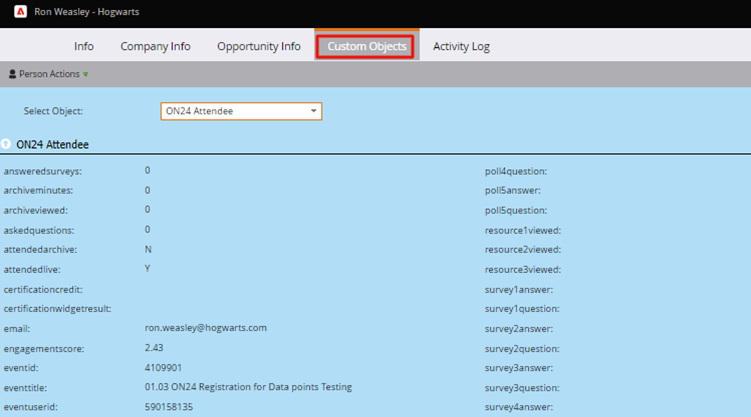
Task: Click the Ron Weasley - Hogwarts title
Action: (x=87, y=11)
